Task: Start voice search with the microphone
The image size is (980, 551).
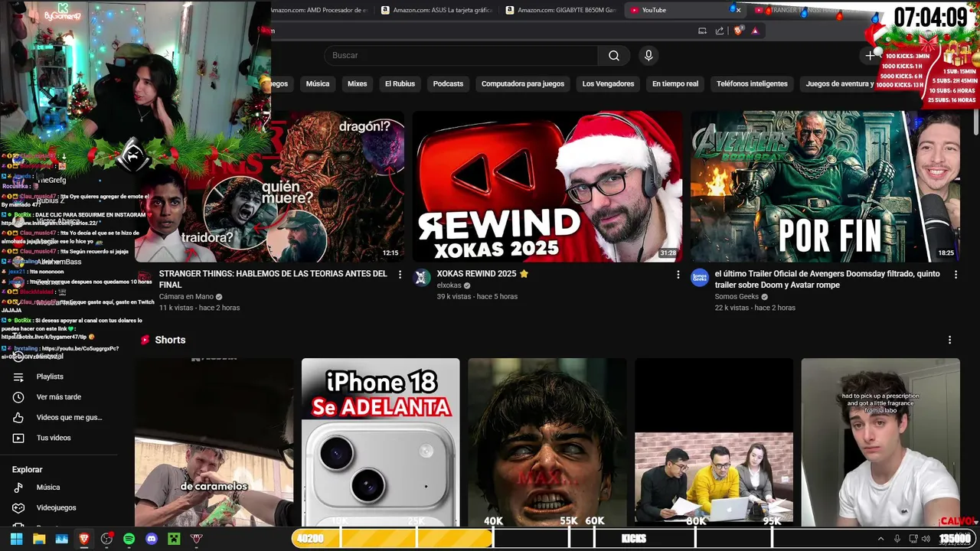Action: 648,55
